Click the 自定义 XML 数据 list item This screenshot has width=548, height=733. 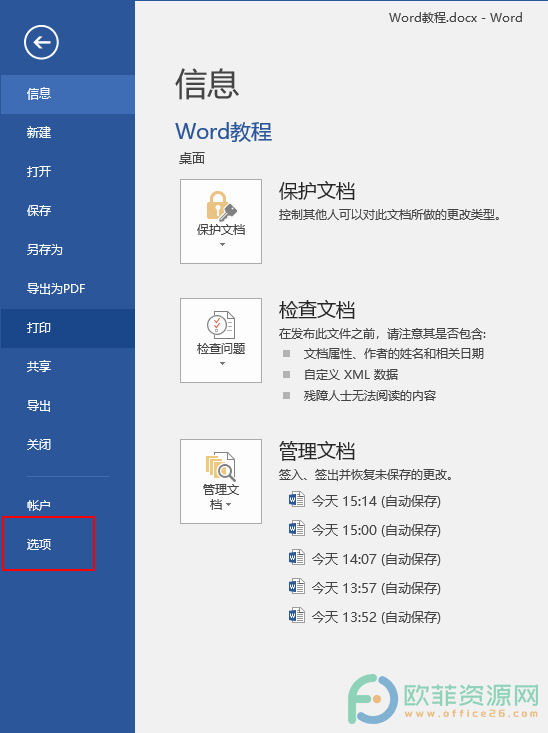tap(351, 374)
